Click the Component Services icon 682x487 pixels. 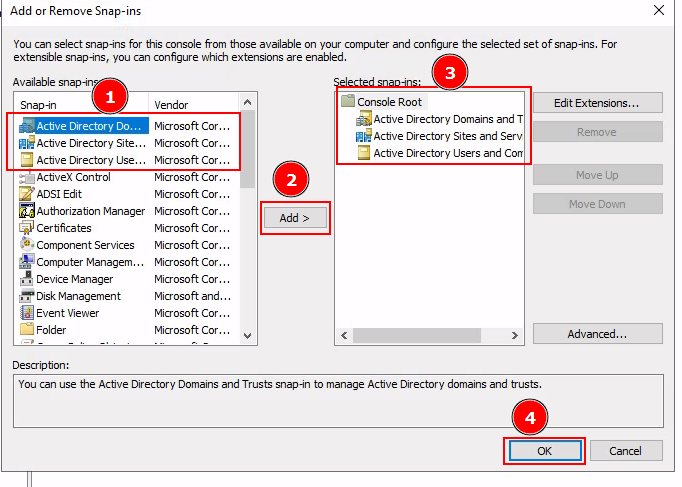pos(27,245)
